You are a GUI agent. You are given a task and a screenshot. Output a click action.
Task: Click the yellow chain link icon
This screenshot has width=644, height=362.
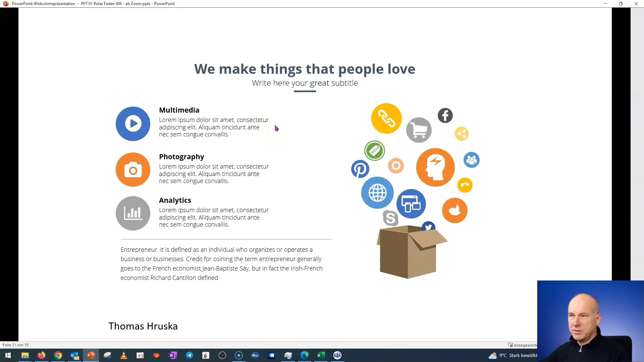pos(386,118)
